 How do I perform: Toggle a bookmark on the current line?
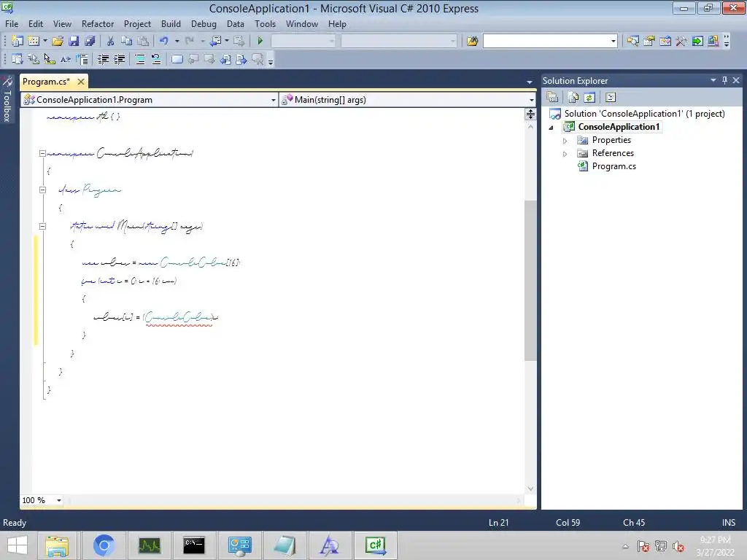177,59
